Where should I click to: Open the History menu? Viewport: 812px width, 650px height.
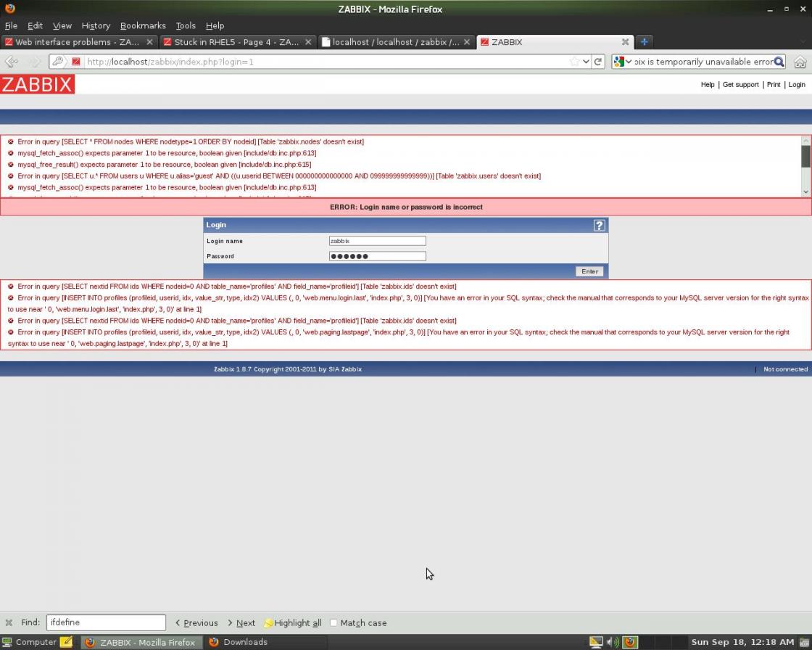point(96,25)
